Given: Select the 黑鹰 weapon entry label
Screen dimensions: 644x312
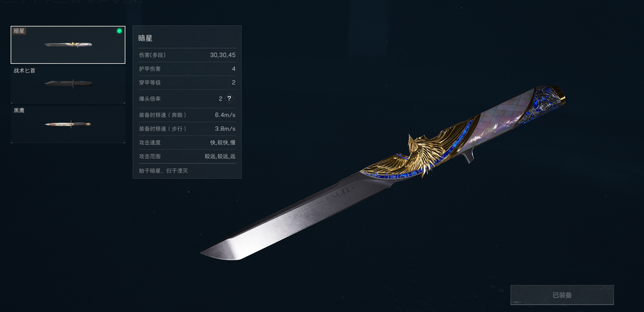Looking at the screenshot, I should pos(19,110).
